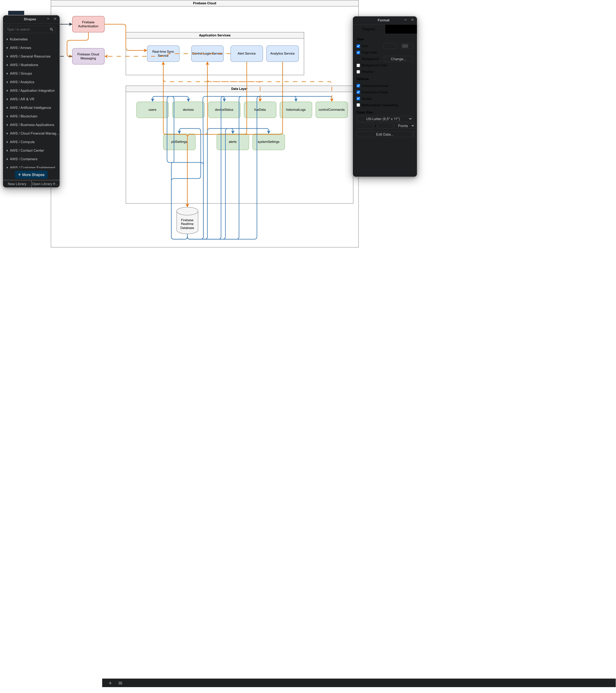Expand the AWS / Contact Center library
Screen dimensions: 616x693
point(31,151)
